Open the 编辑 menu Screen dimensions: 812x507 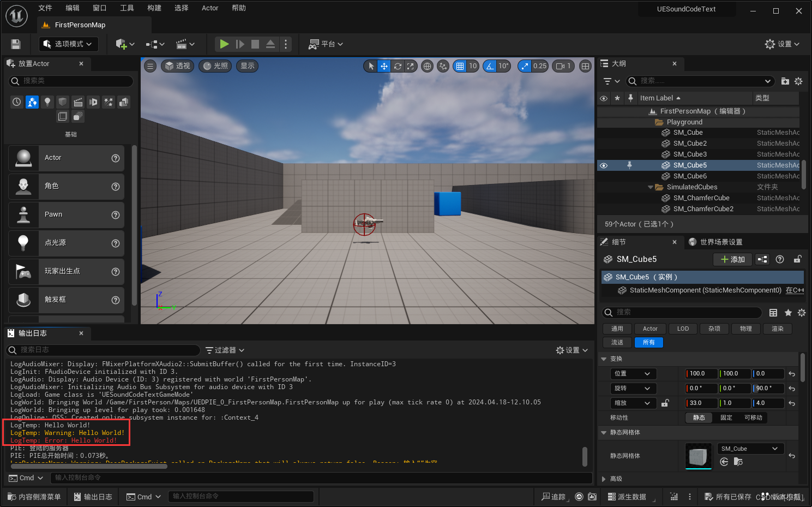73,8
